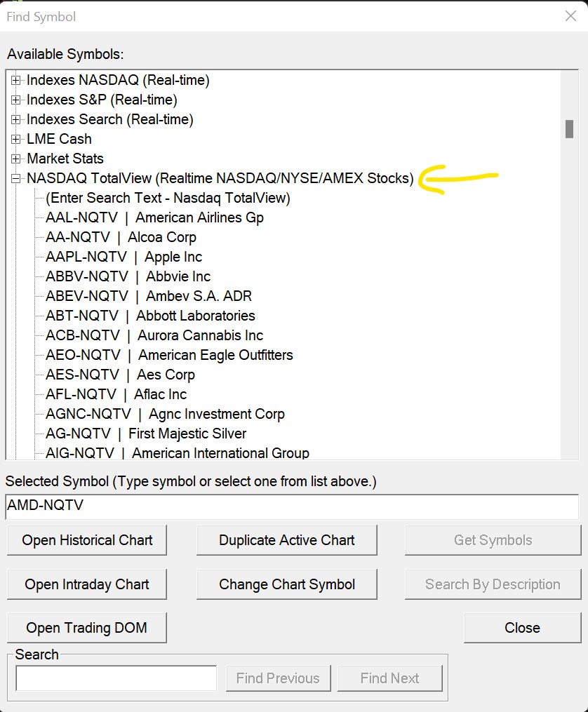This screenshot has height=712, width=588.
Task: Click the Selected Symbol text field
Action: point(292,506)
